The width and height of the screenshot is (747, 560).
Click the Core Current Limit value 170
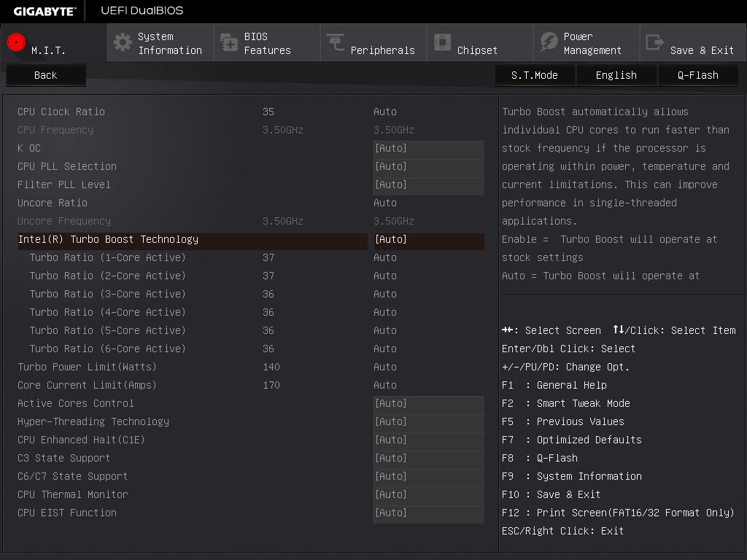pos(271,385)
